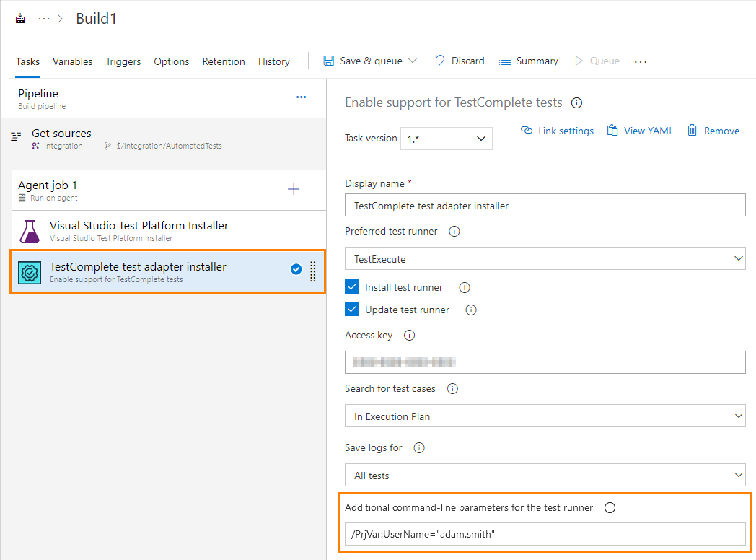
Task: Click the info icon next to Access key
Action: pos(409,335)
